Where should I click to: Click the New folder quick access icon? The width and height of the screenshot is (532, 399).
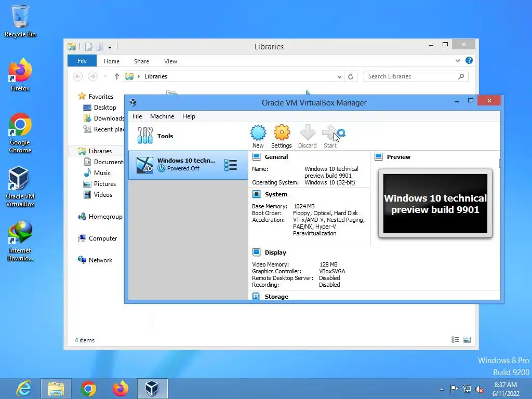click(100, 47)
